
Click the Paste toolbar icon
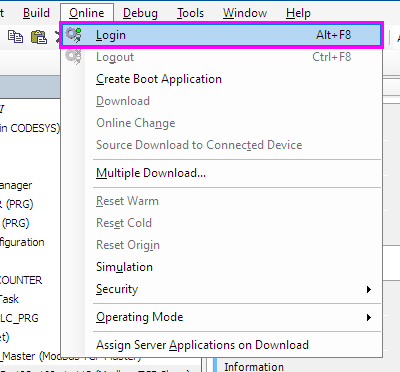pos(39,37)
